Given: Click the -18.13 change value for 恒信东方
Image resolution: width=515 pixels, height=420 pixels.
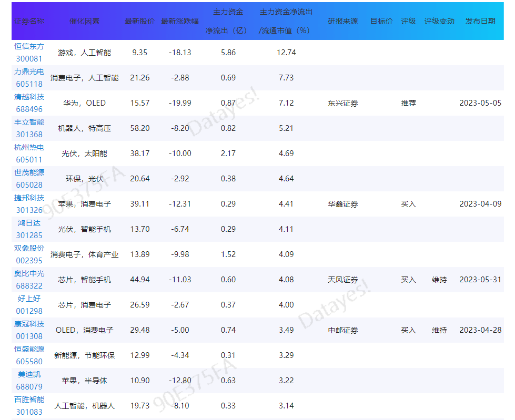Looking at the screenshot, I should pyautogui.click(x=180, y=53).
